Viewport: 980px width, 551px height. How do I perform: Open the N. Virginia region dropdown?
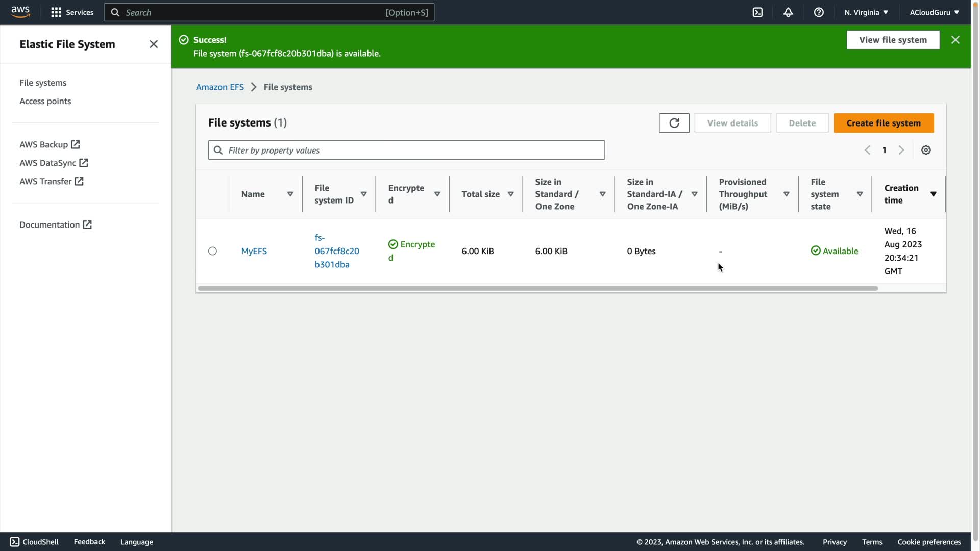tap(866, 12)
